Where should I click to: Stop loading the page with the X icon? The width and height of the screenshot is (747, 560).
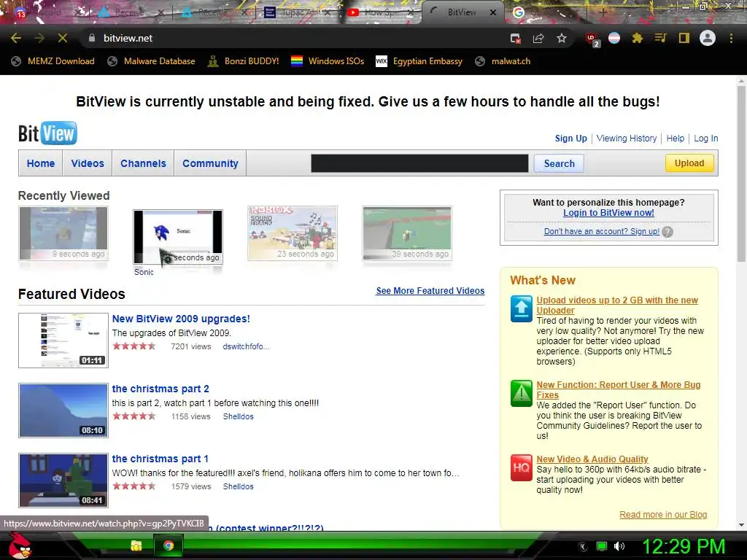(x=63, y=38)
